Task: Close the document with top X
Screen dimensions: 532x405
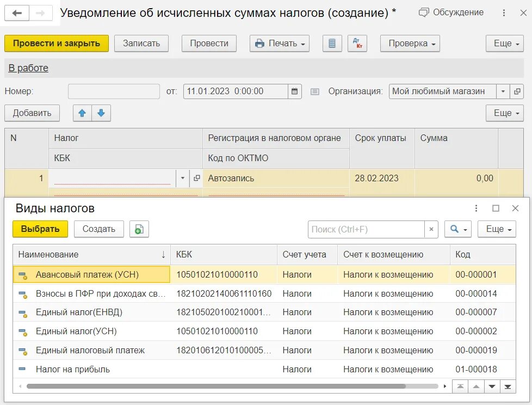Action: point(523,13)
